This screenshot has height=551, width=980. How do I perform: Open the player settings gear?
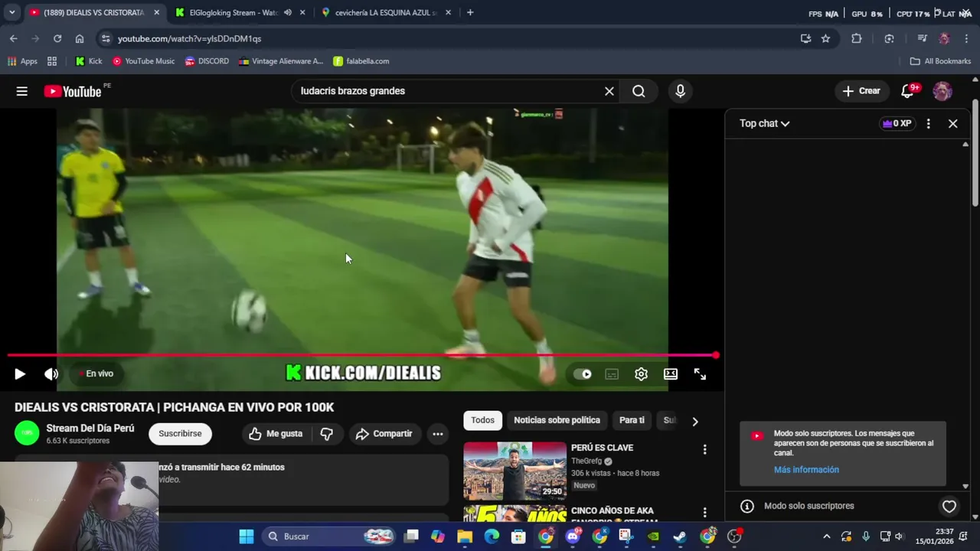[x=641, y=374]
